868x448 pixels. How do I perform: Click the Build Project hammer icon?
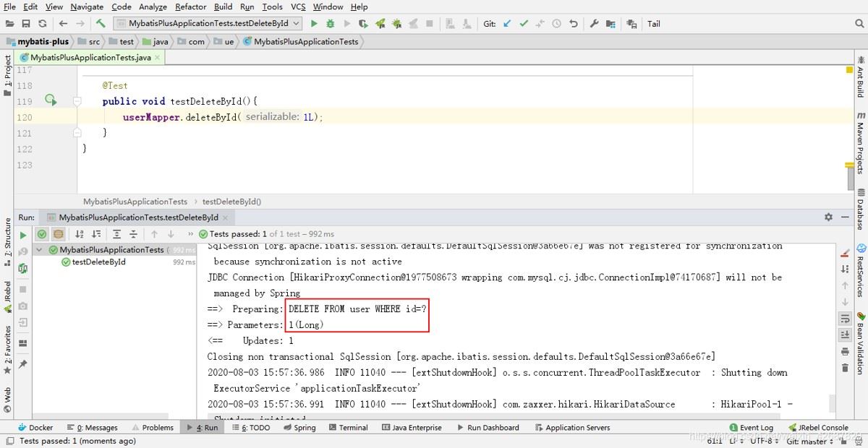point(101,24)
